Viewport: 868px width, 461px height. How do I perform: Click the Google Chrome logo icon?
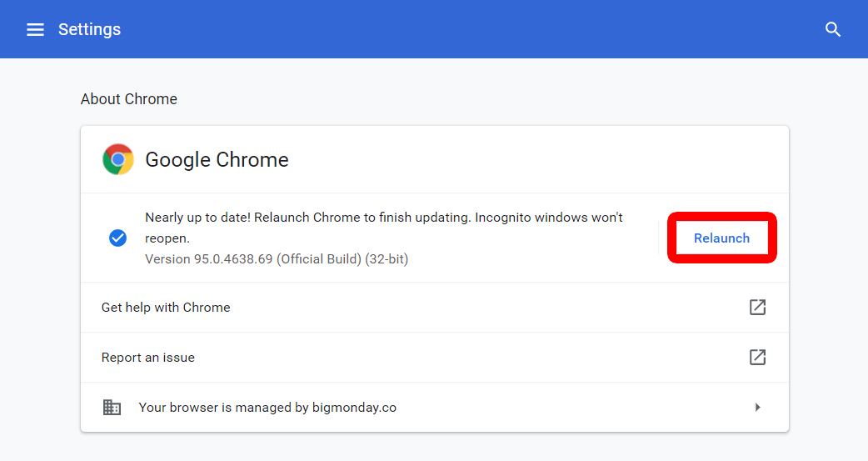[x=118, y=159]
